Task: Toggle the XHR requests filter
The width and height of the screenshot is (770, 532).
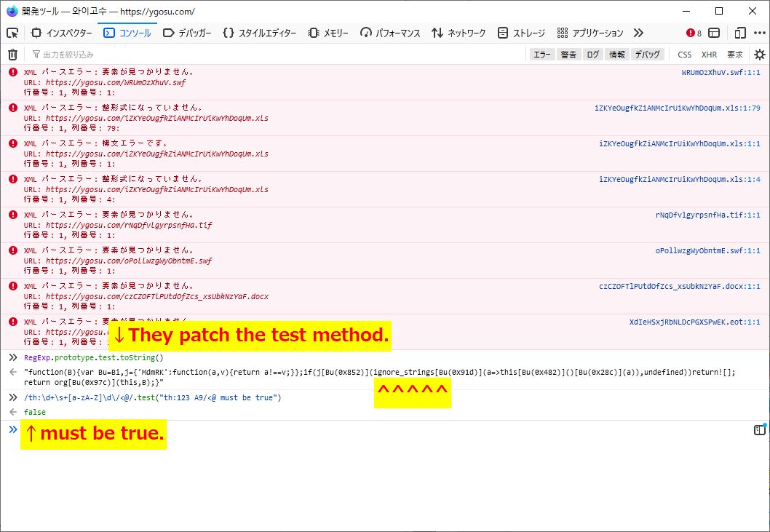Action: 707,54
